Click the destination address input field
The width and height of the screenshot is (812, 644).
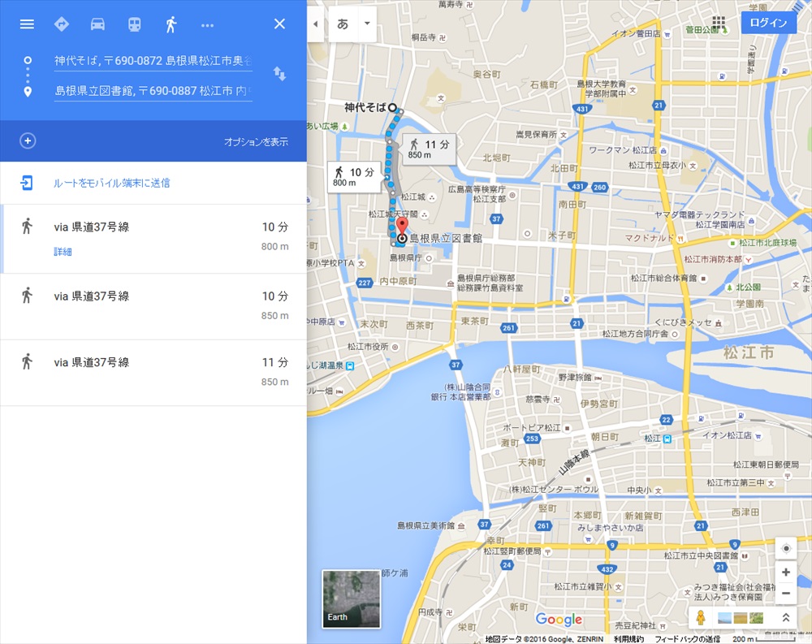pyautogui.click(x=153, y=91)
